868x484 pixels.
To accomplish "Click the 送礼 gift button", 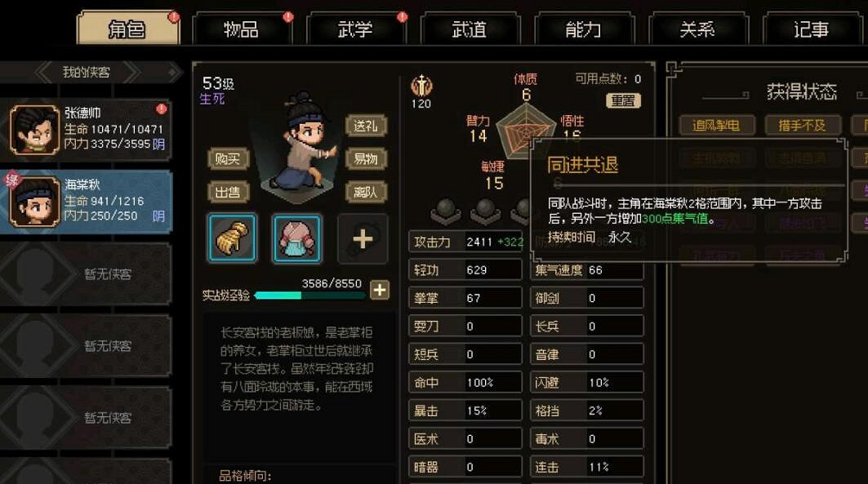I will point(366,126).
